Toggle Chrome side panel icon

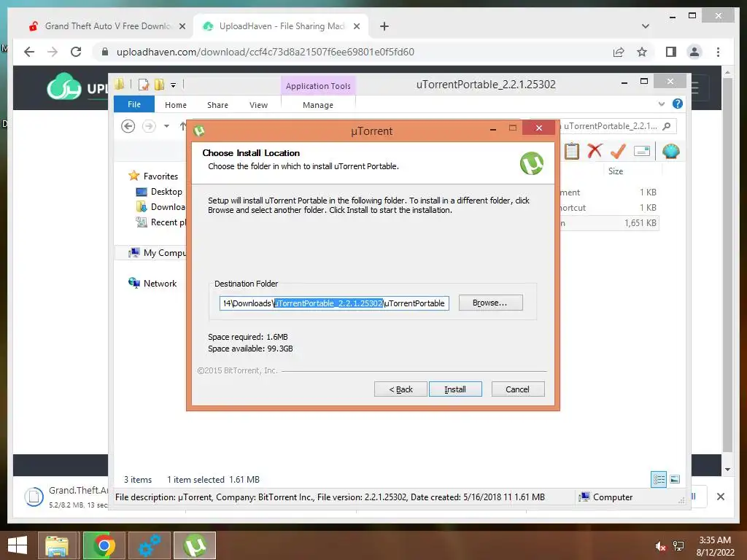(x=671, y=52)
